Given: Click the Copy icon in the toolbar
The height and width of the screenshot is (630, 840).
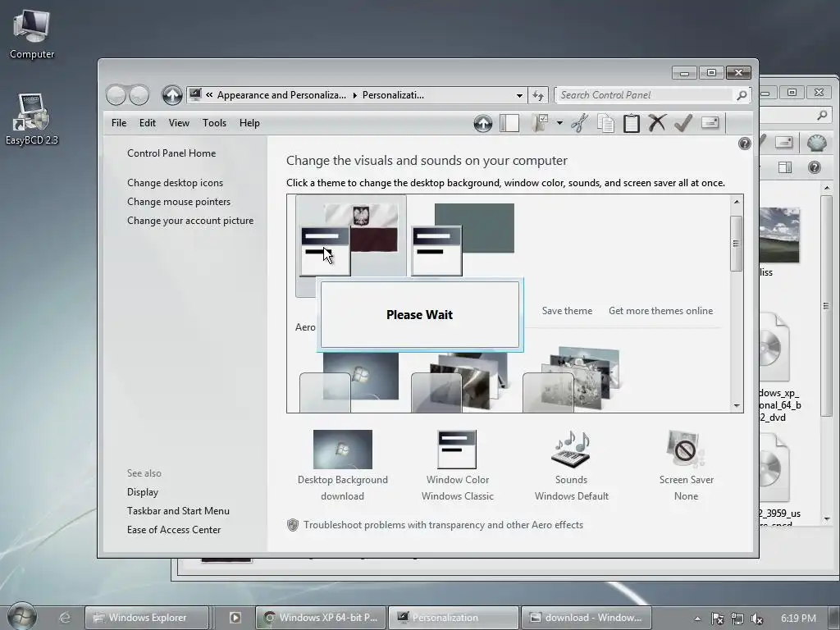Looking at the screenshot, I should click(605, 123).
